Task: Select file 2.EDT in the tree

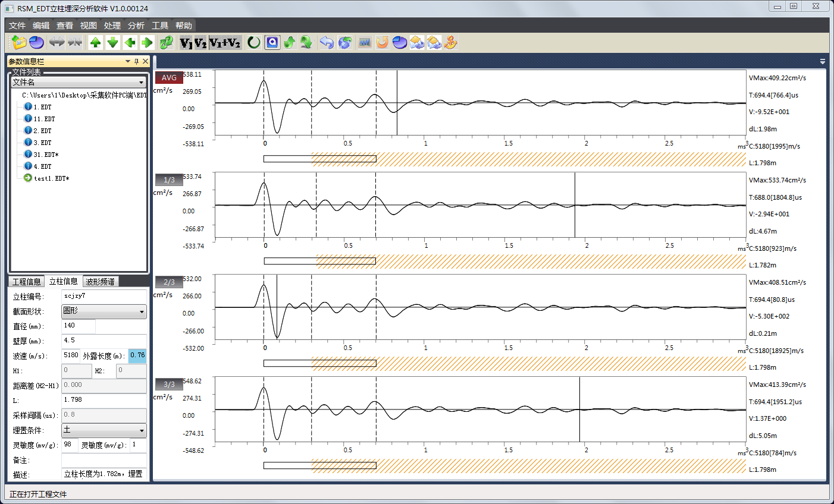Action: pyautogui.click(x=42, y=131)
